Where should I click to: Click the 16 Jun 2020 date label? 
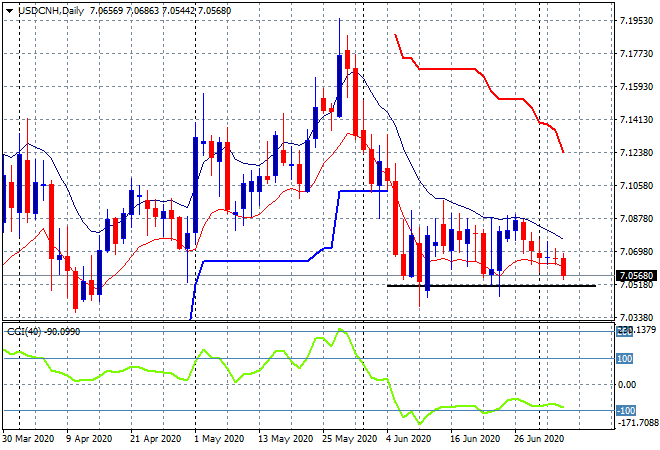[475, 438]
